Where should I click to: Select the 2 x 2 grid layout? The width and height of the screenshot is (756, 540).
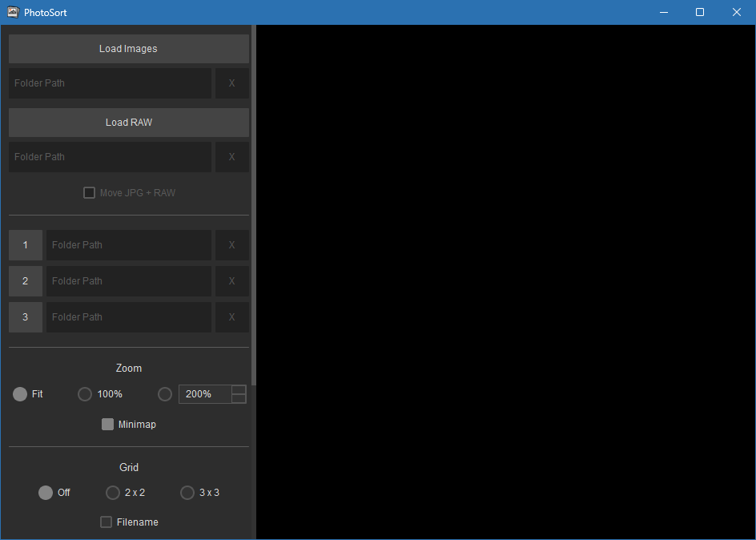click(x=112, y=493)
